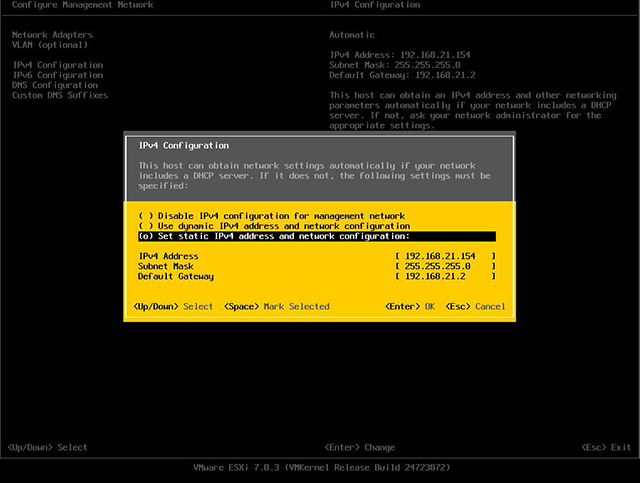This screenshot has width=640, height=483.
Task: Open VLAN (optional) menu item
Action: (50, 45)
